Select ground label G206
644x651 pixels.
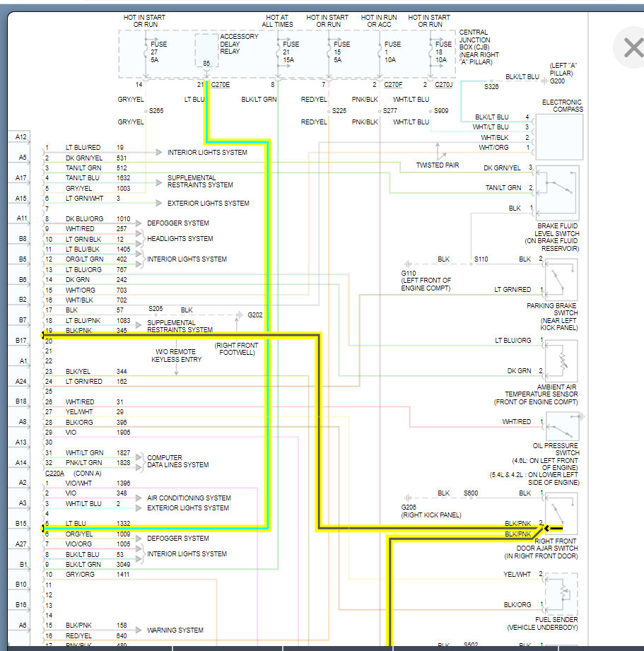click(x=408, y=508)
